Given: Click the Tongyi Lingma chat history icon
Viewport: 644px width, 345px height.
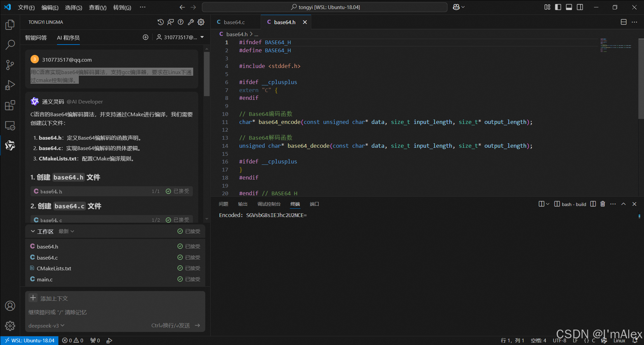Looking at the screenshot, I should pos(161,22).
